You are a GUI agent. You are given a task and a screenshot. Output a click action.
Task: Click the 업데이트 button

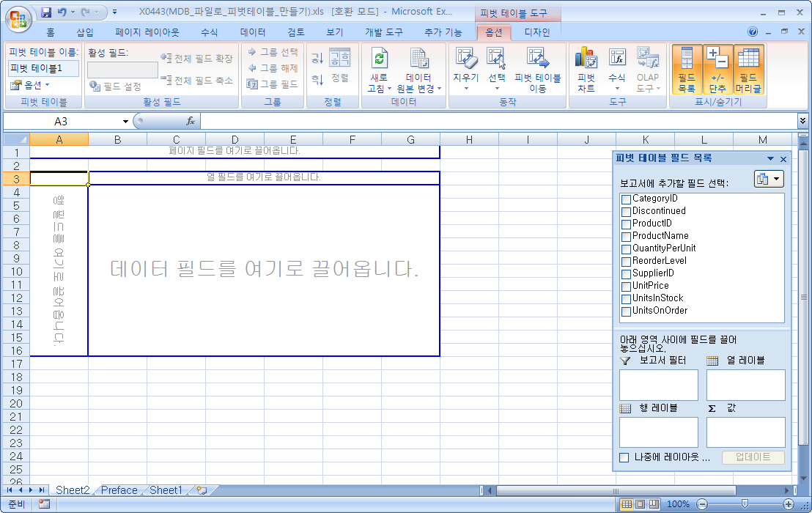pos(753,457)
